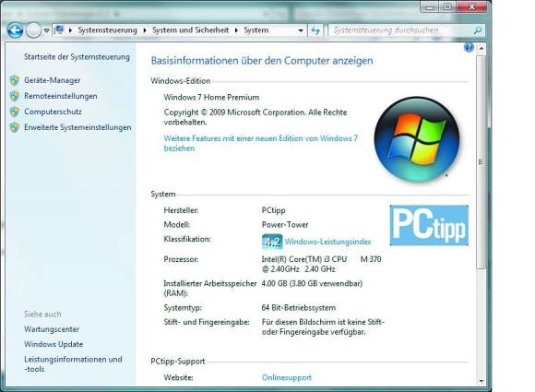Click shield icon beside Remoteeinstellungen
The height and width of the screenshot is (392, 535).
[15, 96]
